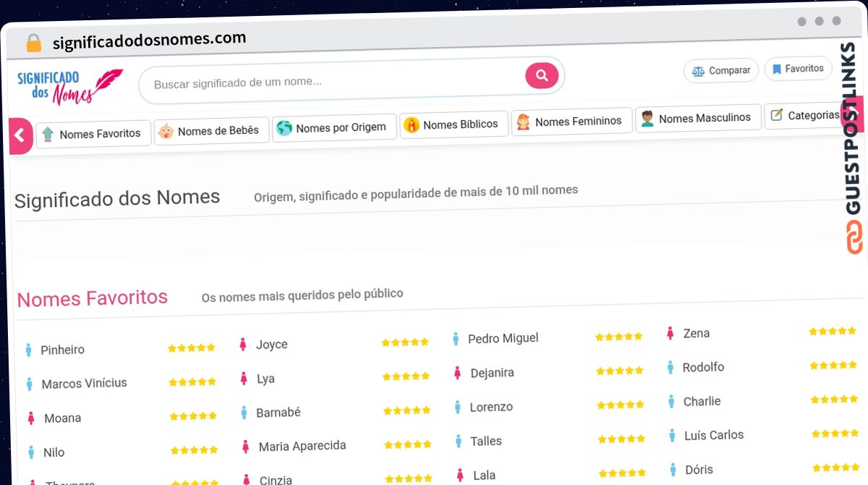
Task: Click the significadodosnomes.com address text
Action: [150, 41]
